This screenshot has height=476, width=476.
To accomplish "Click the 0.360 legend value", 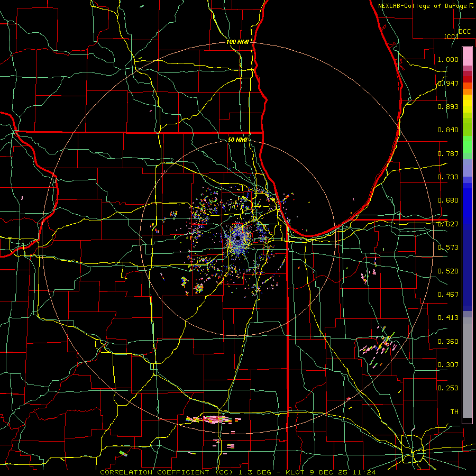I will 448,342.
